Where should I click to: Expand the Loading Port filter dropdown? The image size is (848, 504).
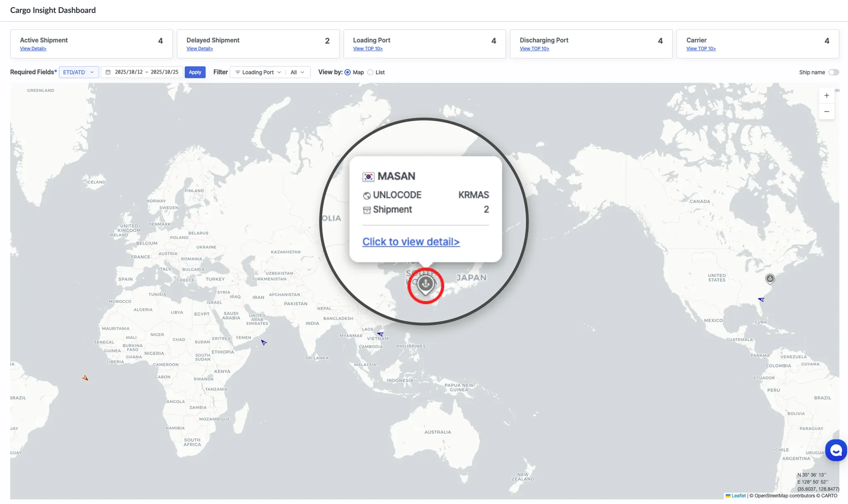tap(258, 72)
